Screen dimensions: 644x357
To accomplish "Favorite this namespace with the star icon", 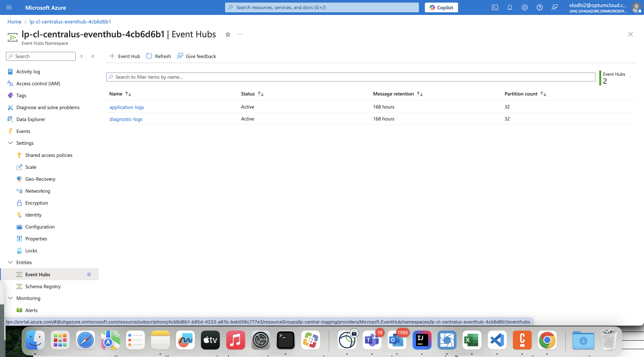I will click(228, 35).
